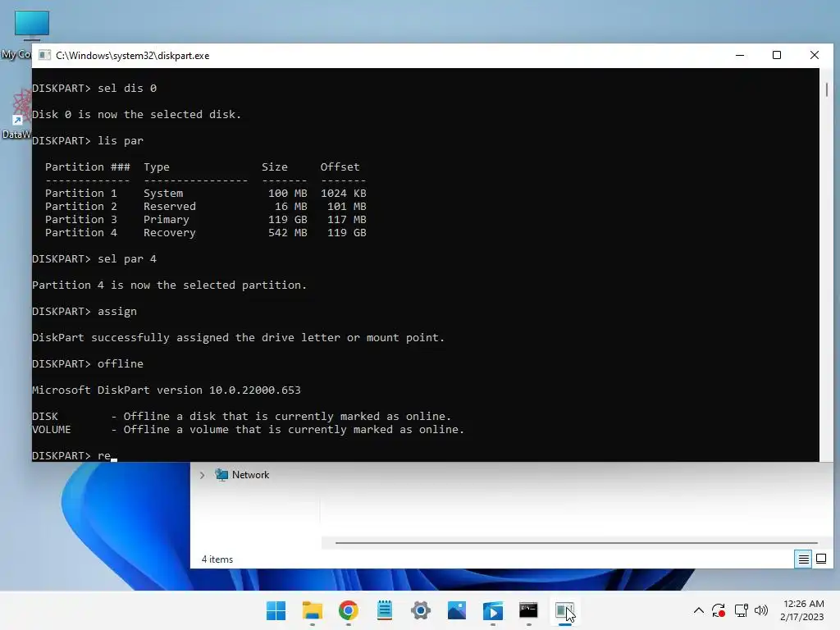Viewport: 840px width, 630px height.
Task: Switch Explorer to large icons view
Action: [821, 559]
